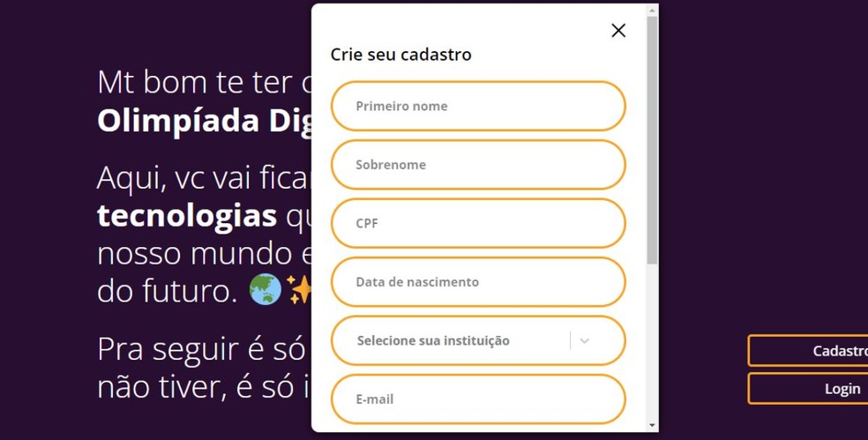Click the scrollbar up arrow in dialog
Screen dimensions: 868x440
pyautogui.click(x=652, y=11)
